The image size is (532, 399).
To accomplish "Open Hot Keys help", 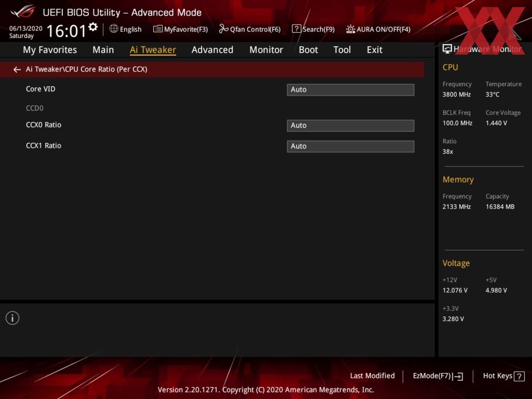I will coord(498,376).
